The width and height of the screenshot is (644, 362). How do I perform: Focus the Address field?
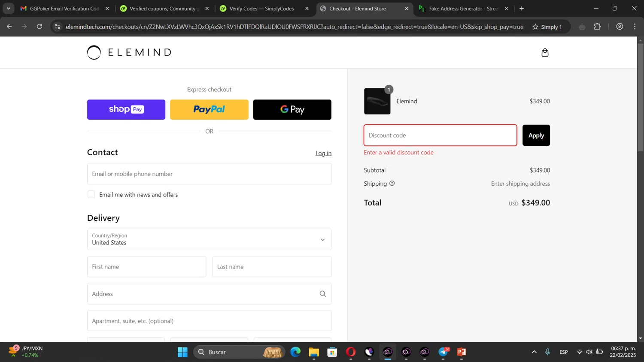tap(209, 294)
